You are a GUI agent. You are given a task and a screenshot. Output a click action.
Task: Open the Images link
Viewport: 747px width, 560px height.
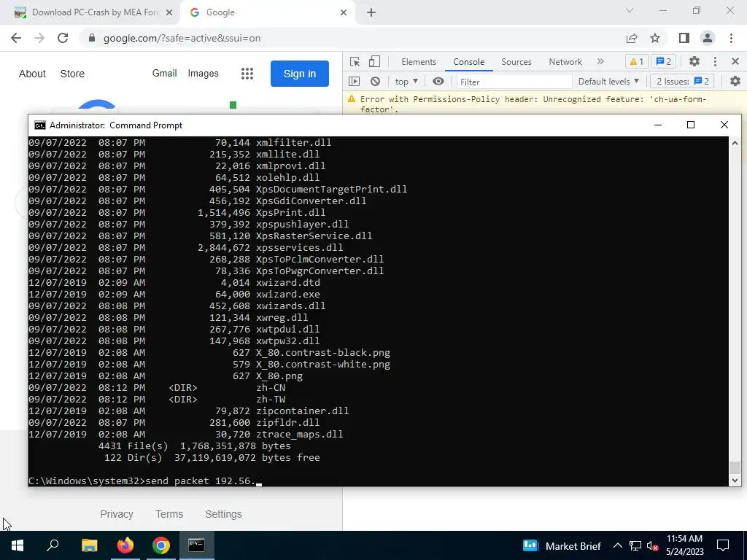tap(203, 74)
